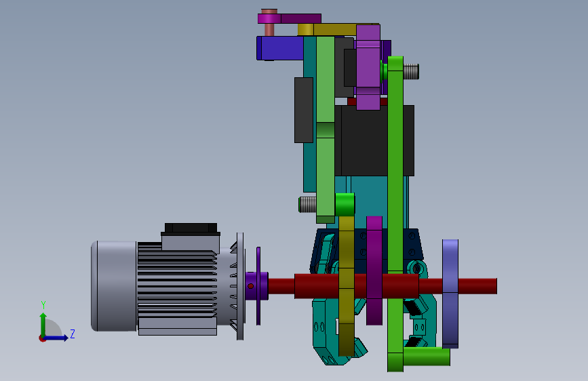This screenshot has width=588, height=381.
Task: Click the purple shaft coupling hub
Action: pos(256,286)
